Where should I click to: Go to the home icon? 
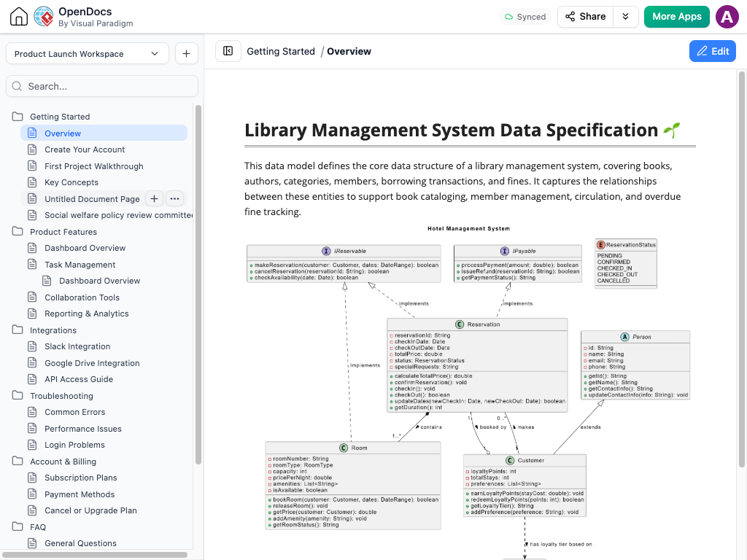point(18,17)
